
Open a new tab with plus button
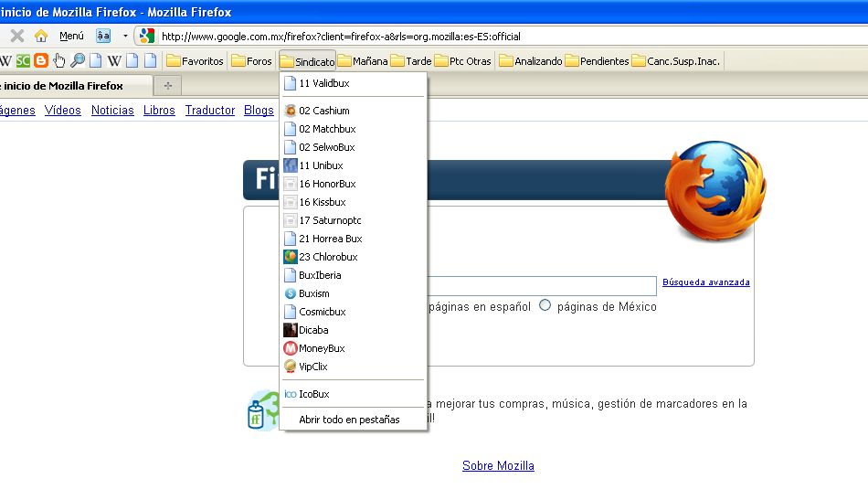click(x=168, y=86)
